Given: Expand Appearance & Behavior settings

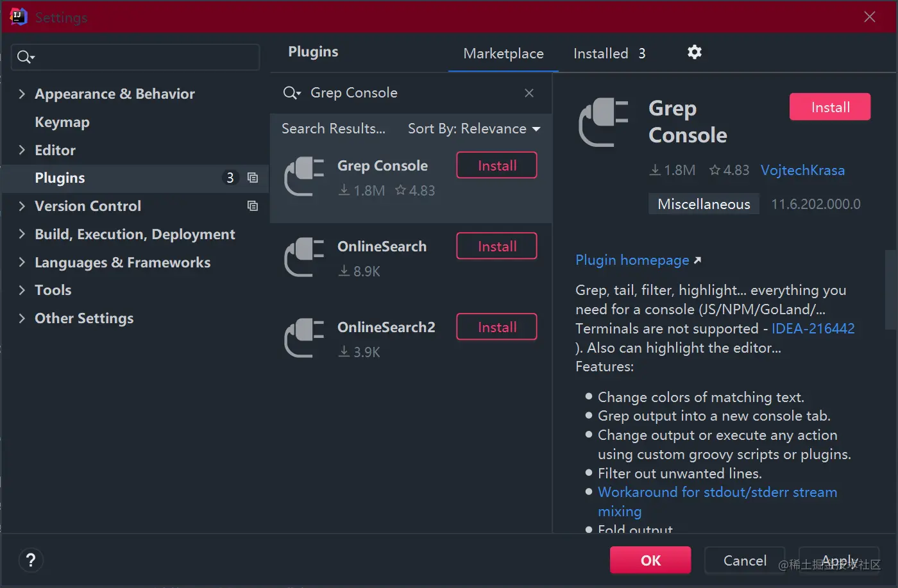Looking at the screenshot, I should click(x=22, y=94).
